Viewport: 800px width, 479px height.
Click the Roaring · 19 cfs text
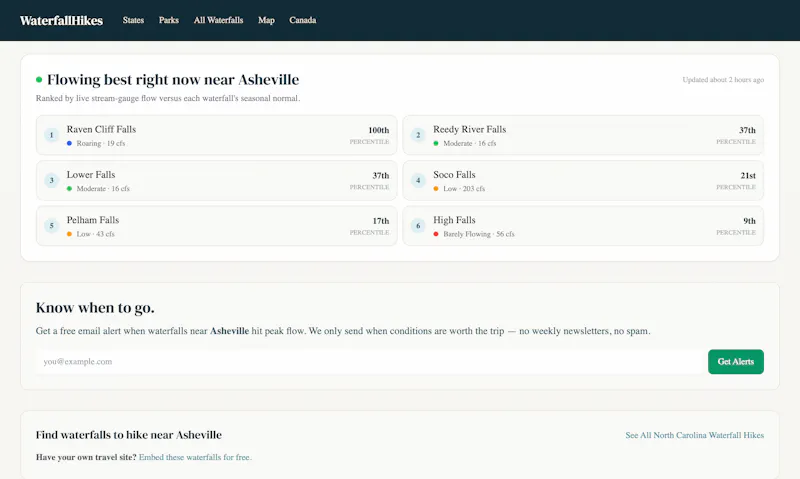click(101, 143)
